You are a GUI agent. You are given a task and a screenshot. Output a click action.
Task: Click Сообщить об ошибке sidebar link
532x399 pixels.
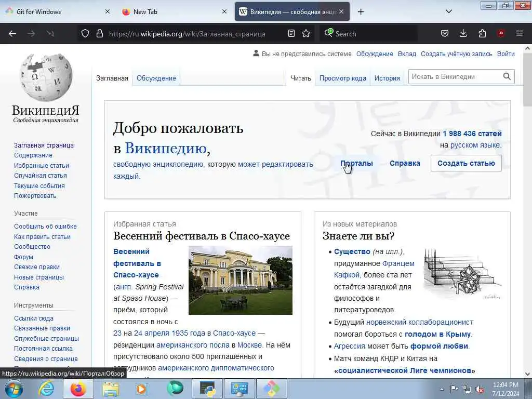45,227
